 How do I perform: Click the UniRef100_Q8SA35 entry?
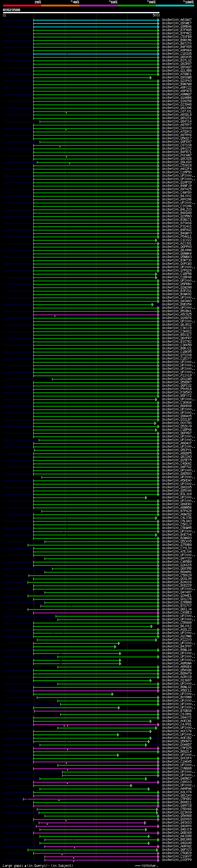click(x=176, y=57)
